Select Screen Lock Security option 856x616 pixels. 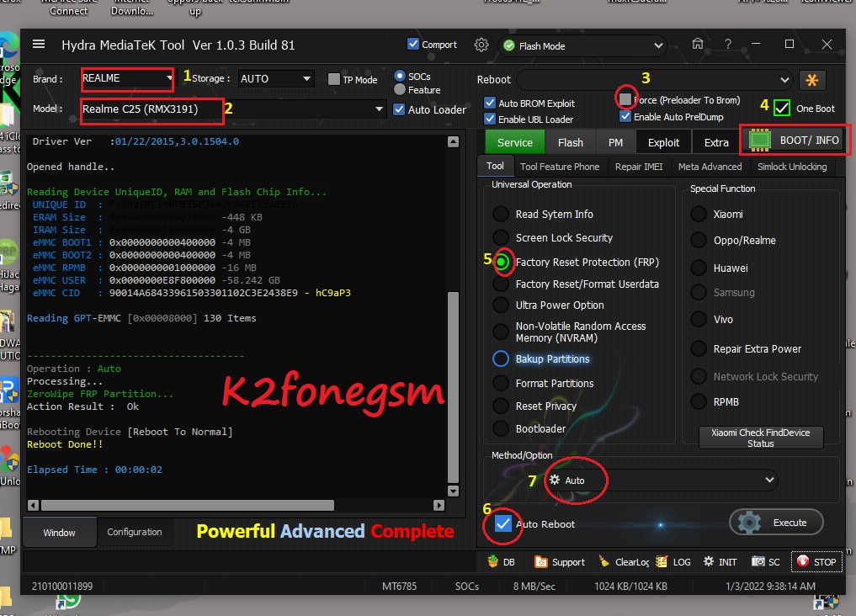pyautogui.click(x=501, y=237)
